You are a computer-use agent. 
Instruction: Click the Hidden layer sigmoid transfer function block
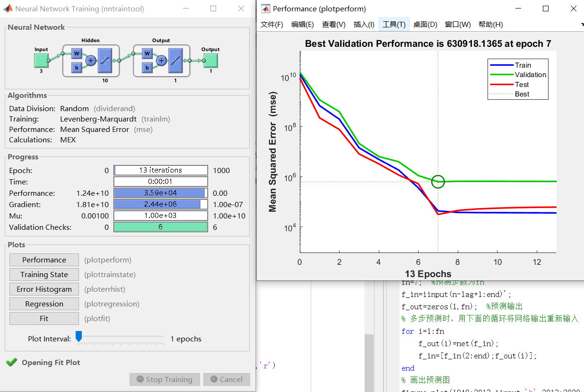click(105, 60)
